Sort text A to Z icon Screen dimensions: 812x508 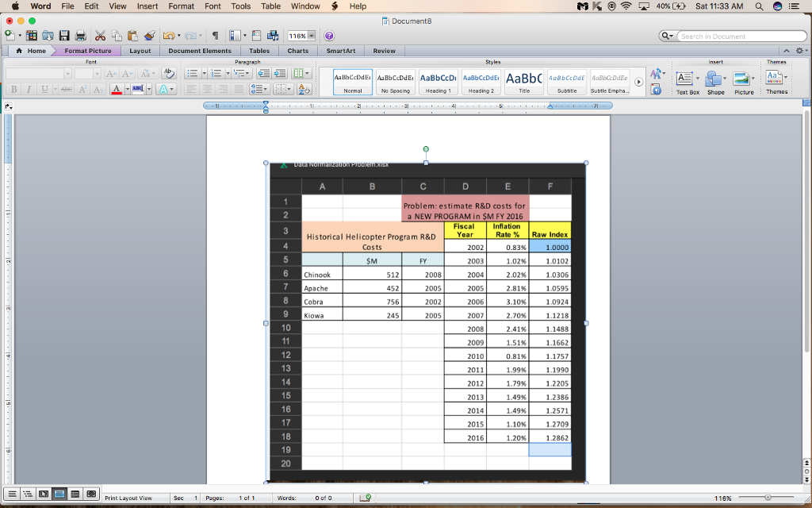pyautogui.click(x=305, y=89)
